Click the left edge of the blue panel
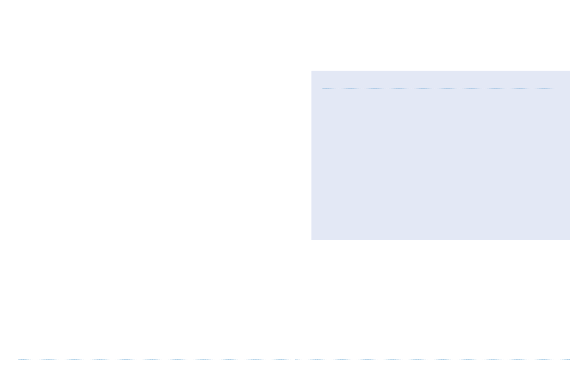 point(312,155)
